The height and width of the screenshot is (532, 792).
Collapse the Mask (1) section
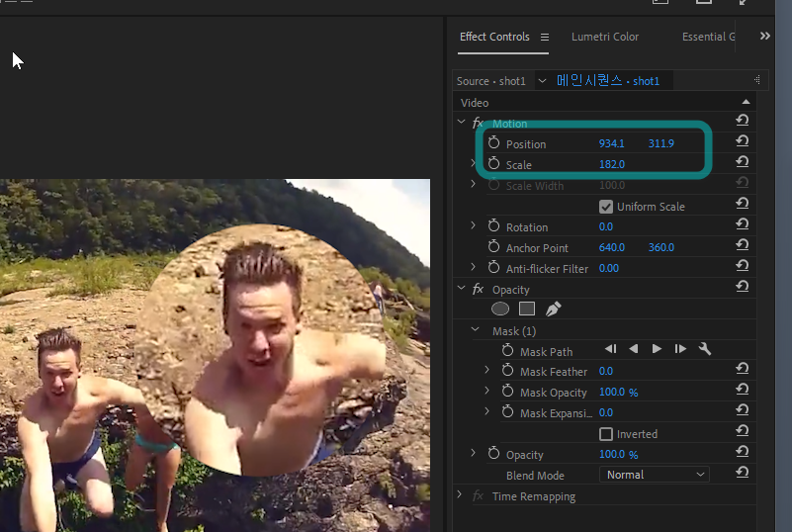[x=475, y=330]
